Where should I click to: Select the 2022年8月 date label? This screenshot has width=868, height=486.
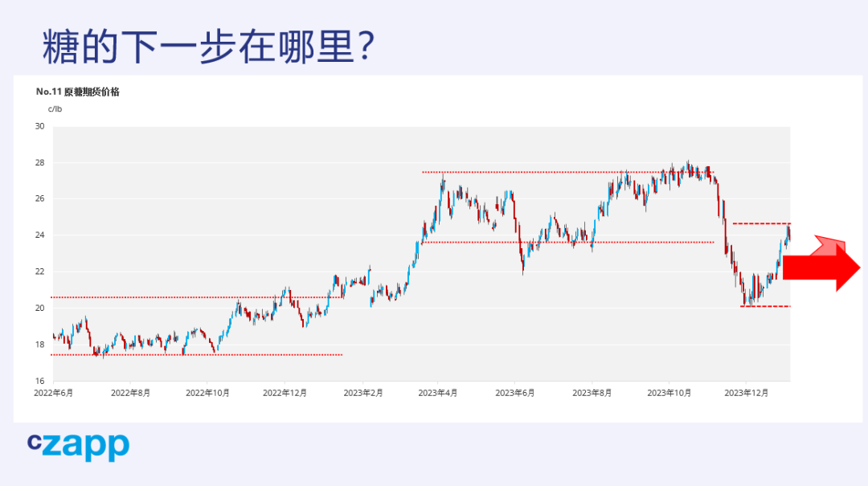130,393
